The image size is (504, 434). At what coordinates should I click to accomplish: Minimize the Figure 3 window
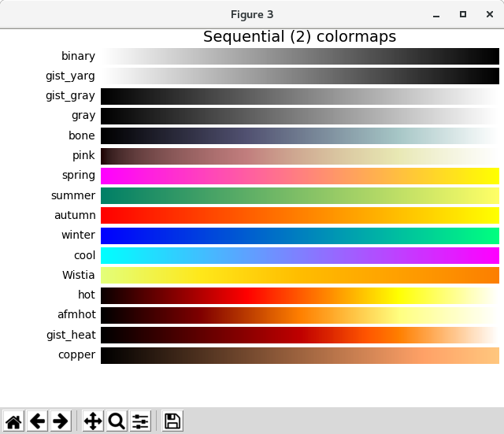coord(436,15)
